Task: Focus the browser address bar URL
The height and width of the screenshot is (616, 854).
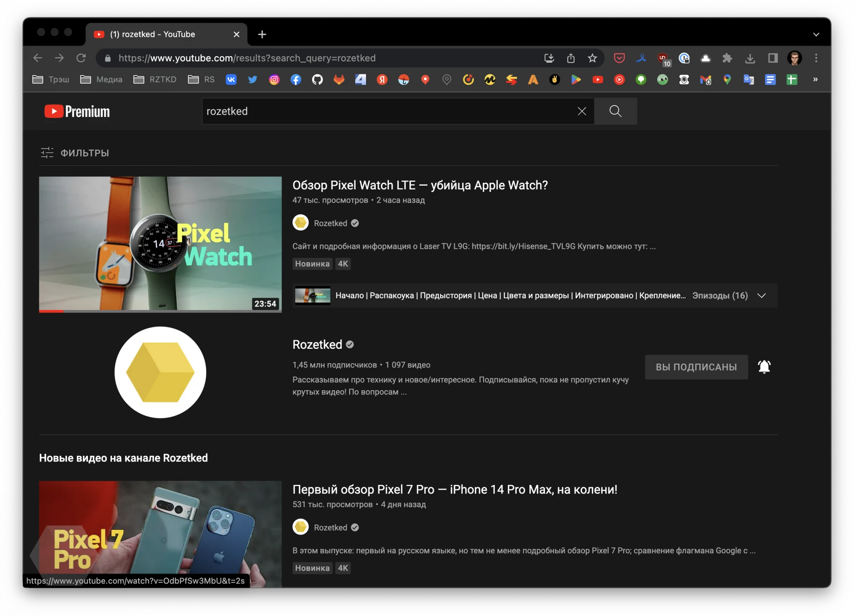Action: [247, 58]
